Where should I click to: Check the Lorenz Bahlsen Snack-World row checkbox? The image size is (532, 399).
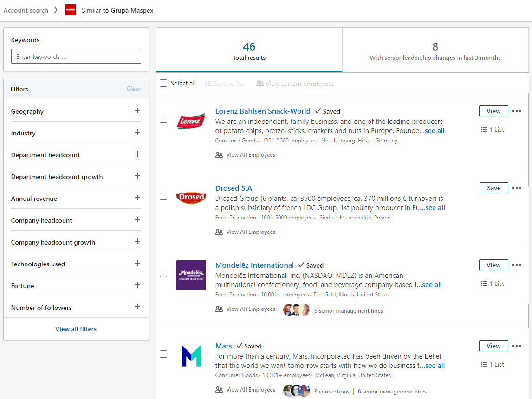click(x=163, y=119)
